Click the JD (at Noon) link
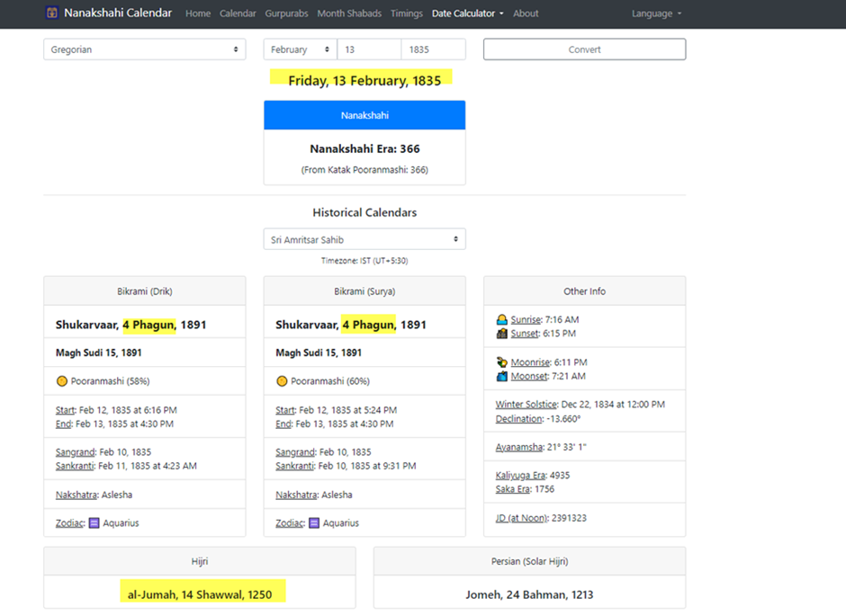Viewport: 846px width, 616px height. coord(521,518)
